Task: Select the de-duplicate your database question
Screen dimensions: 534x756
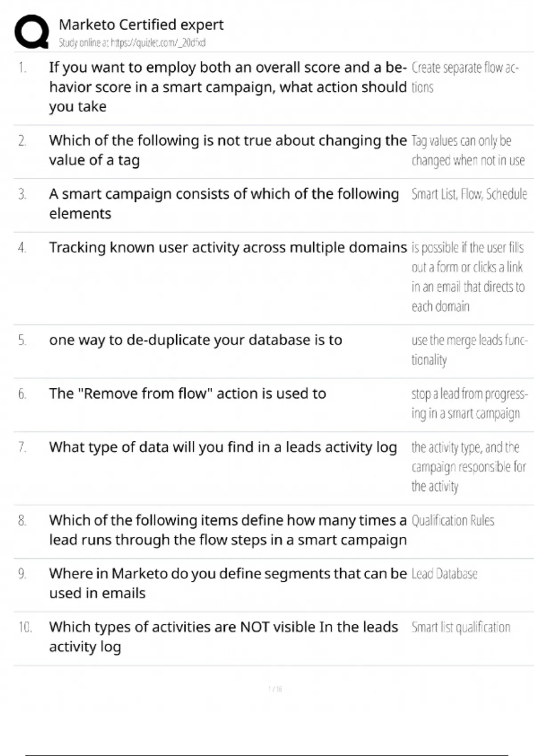Action: pyautogui.click(x=195, y=340)
